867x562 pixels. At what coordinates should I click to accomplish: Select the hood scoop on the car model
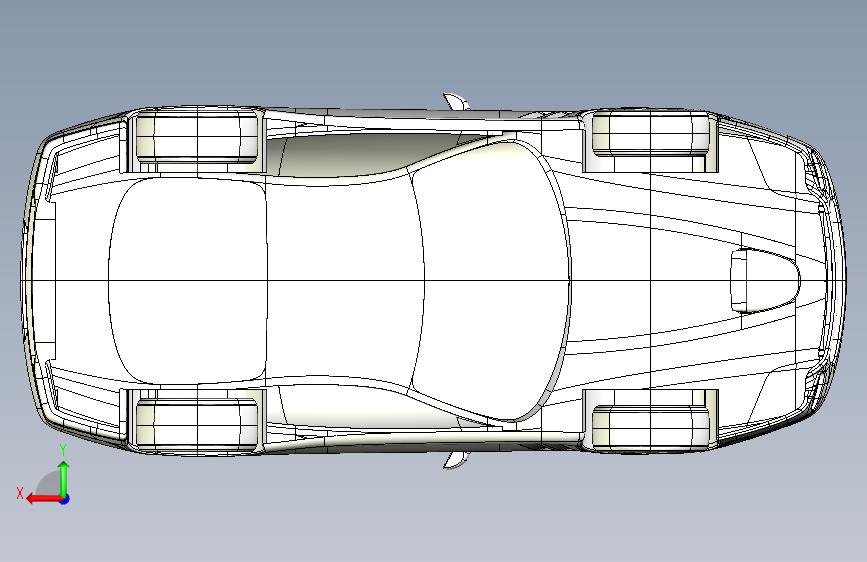[765, 280]
